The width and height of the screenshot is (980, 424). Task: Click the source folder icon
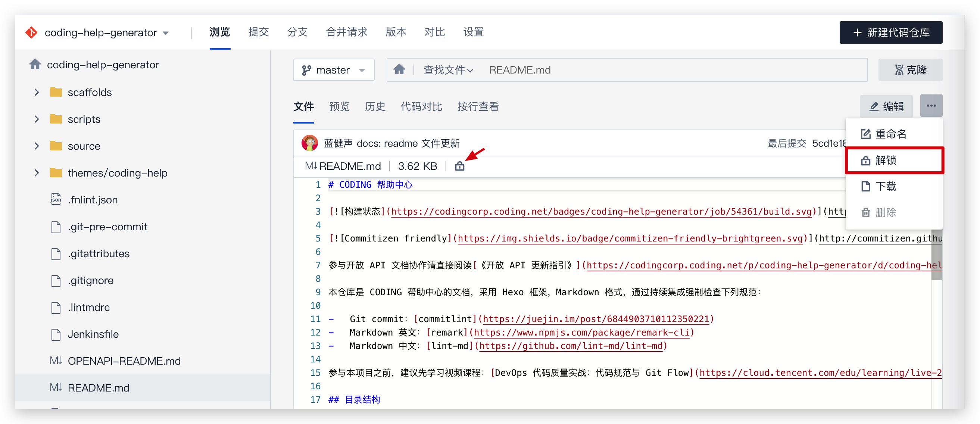coord(56,146)
